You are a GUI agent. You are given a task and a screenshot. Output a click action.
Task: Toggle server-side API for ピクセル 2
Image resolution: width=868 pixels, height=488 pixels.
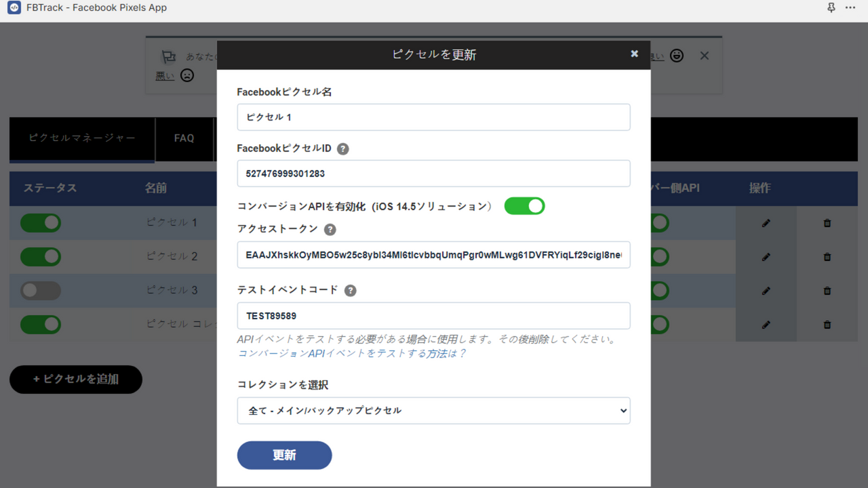point(660,257)
